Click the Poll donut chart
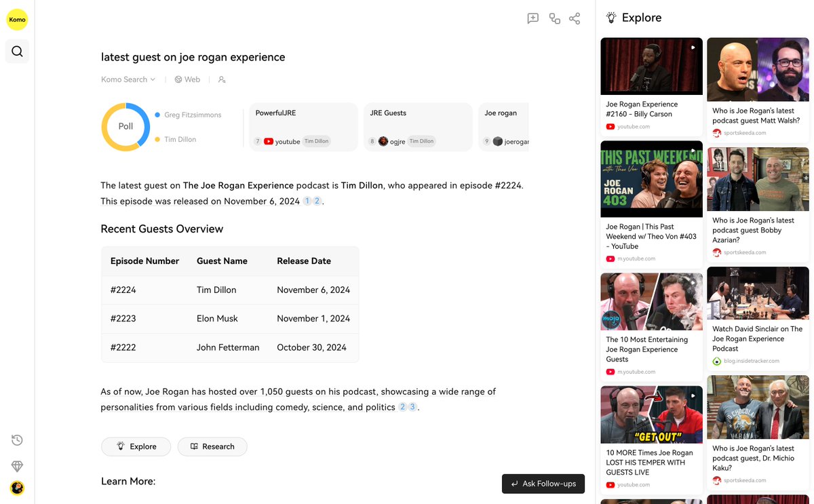Viewport: 814px width, 504px height. 125,127
